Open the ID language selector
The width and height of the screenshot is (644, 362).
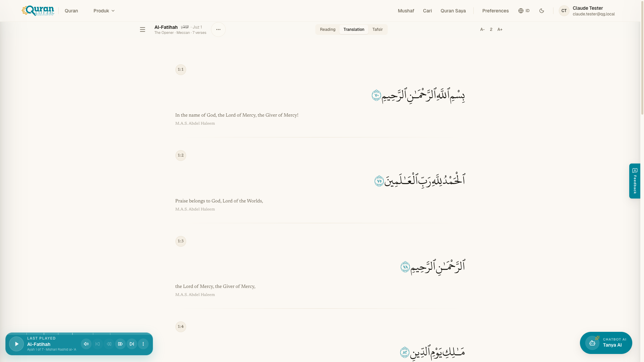point(524,11)
